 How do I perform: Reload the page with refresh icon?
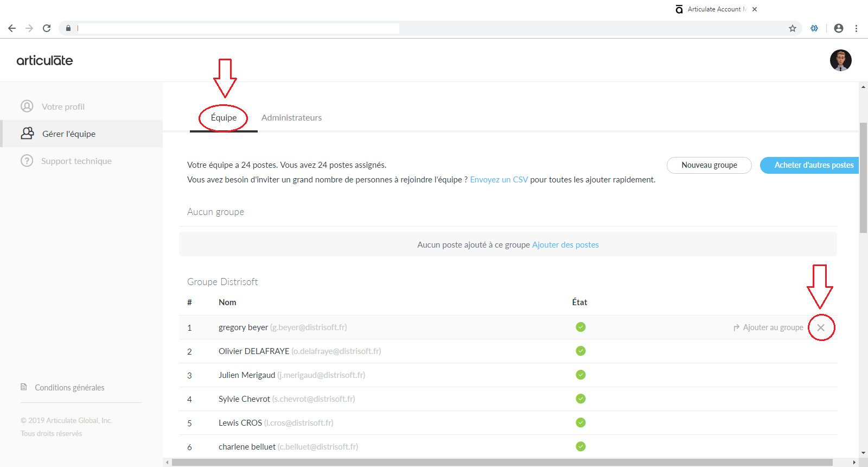47,28
